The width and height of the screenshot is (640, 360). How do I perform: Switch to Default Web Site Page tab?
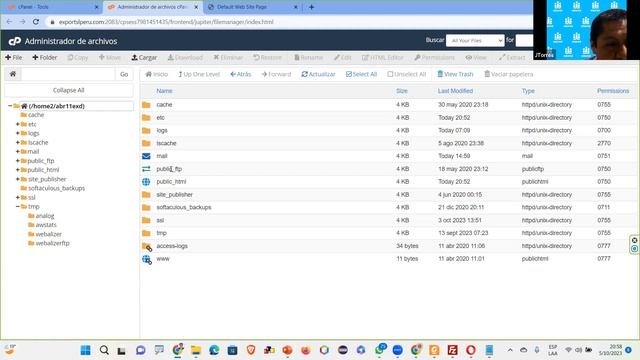coord(252,7)
